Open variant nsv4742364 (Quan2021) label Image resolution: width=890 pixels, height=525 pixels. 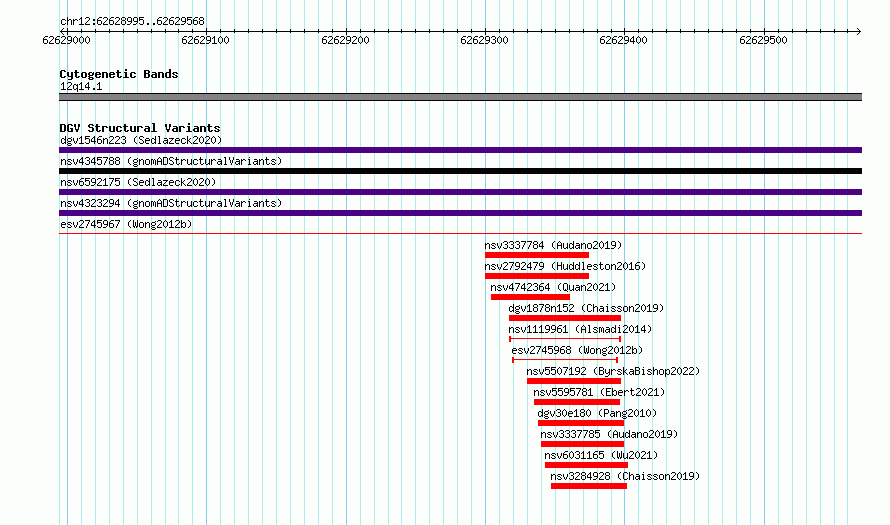(x=553, y=287)
